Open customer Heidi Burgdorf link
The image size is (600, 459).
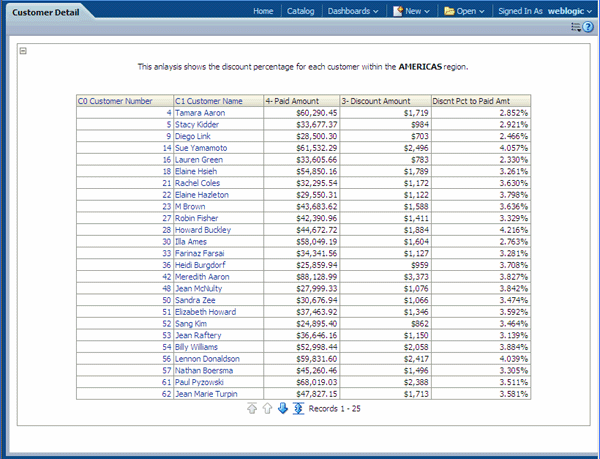coord(200,265)
